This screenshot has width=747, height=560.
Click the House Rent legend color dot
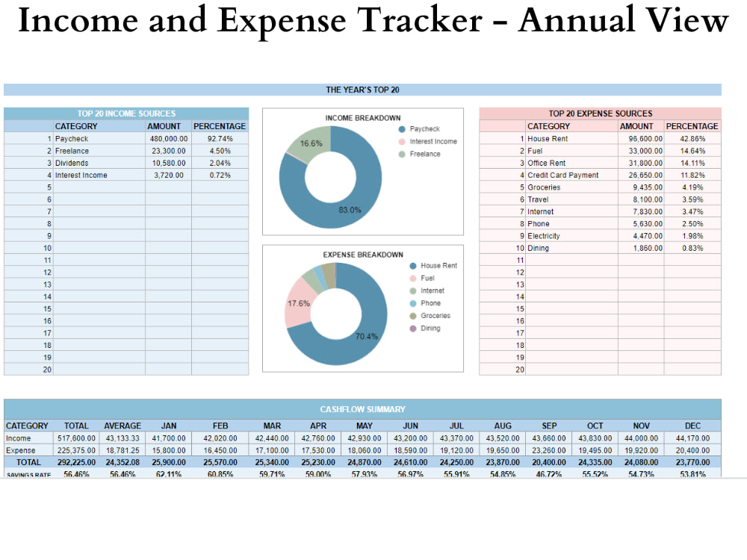tap(412, 266)
